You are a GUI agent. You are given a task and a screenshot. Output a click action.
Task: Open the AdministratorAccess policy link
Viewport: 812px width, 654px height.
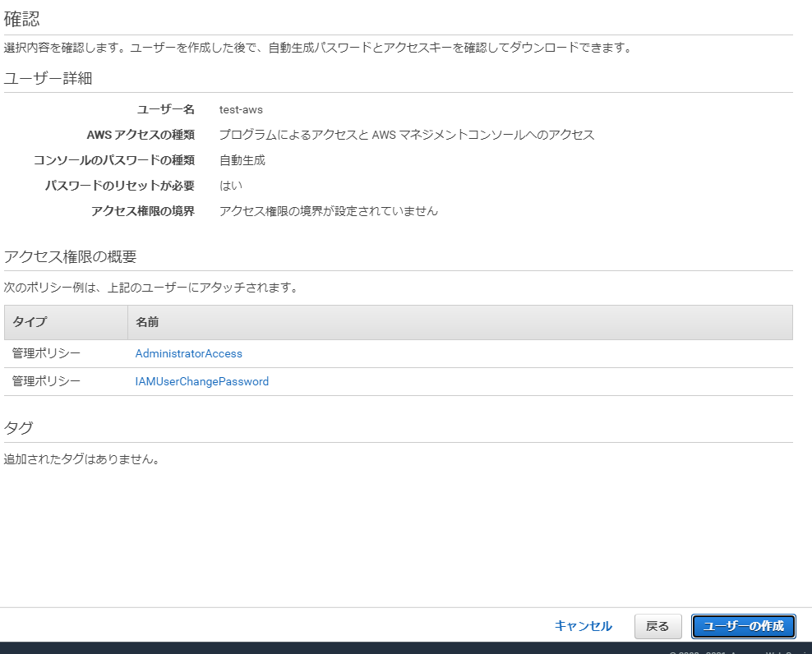coord(188,353)
